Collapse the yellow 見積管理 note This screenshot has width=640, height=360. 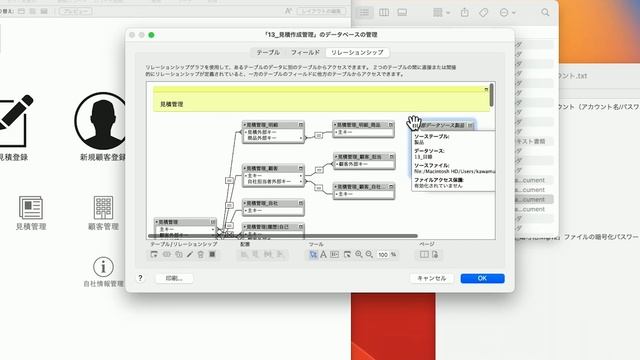[x=486, y=89]
